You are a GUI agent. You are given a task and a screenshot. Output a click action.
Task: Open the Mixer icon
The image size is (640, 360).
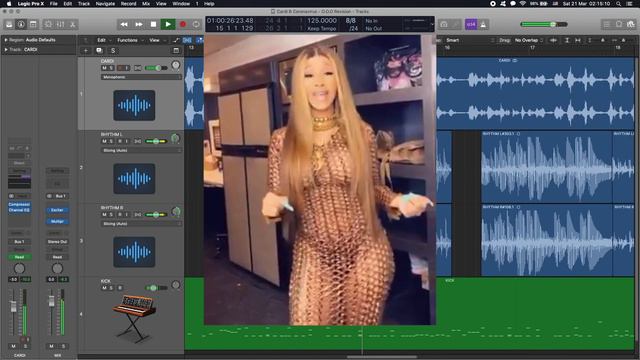pos(60,24)
